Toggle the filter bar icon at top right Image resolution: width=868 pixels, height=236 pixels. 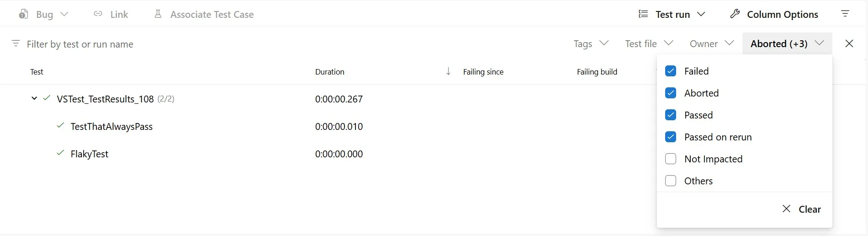click(845, 14)
